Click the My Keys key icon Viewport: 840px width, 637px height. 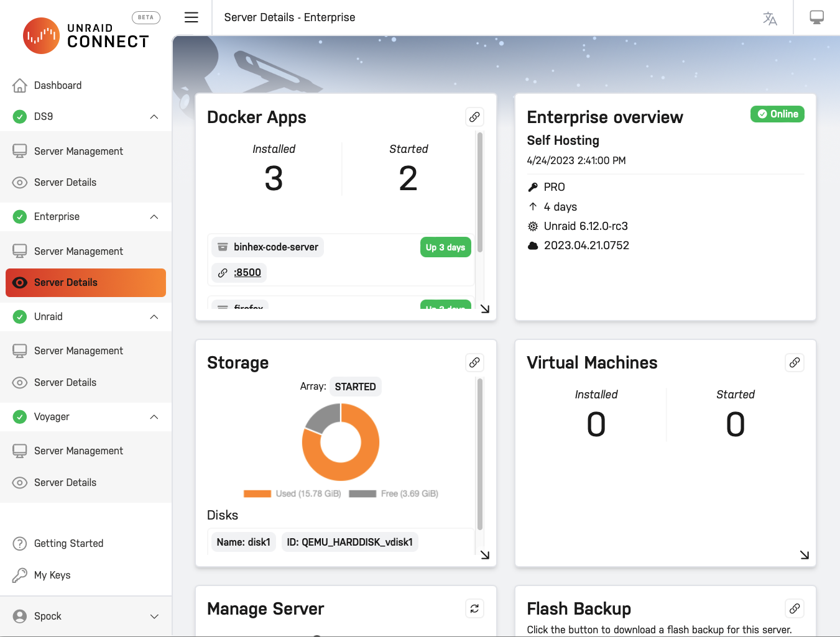20,575
